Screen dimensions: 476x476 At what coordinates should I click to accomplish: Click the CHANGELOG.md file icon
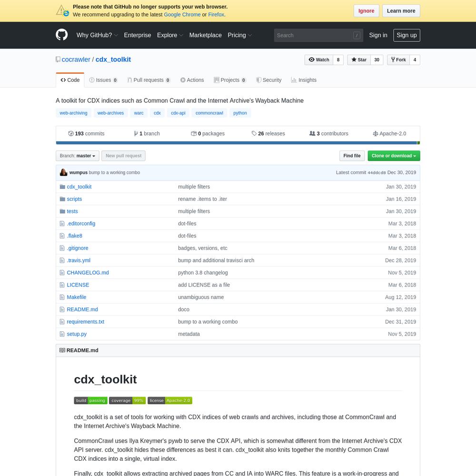62,273
